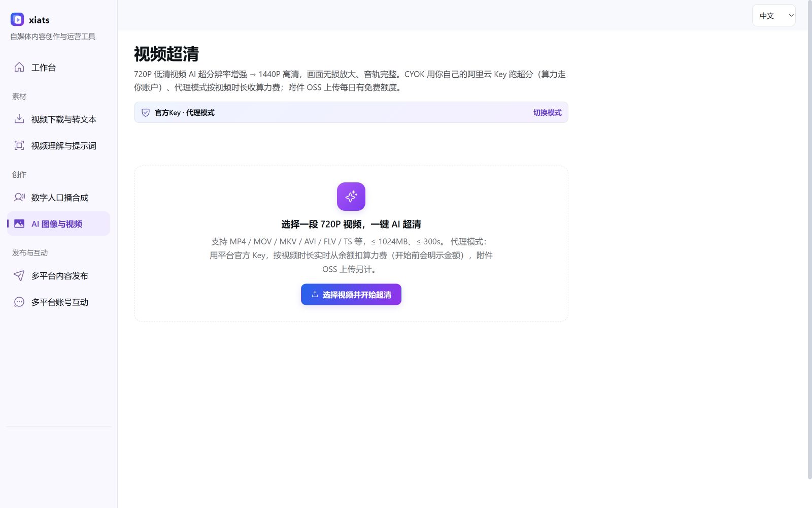The image size is (812, 508).
Task: Open 多平台内容发布 page
Action: click(x=58, y=276)
